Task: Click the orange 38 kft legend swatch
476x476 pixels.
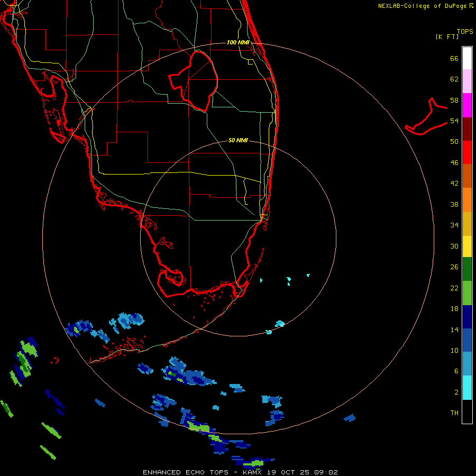Action: [467, 200]
